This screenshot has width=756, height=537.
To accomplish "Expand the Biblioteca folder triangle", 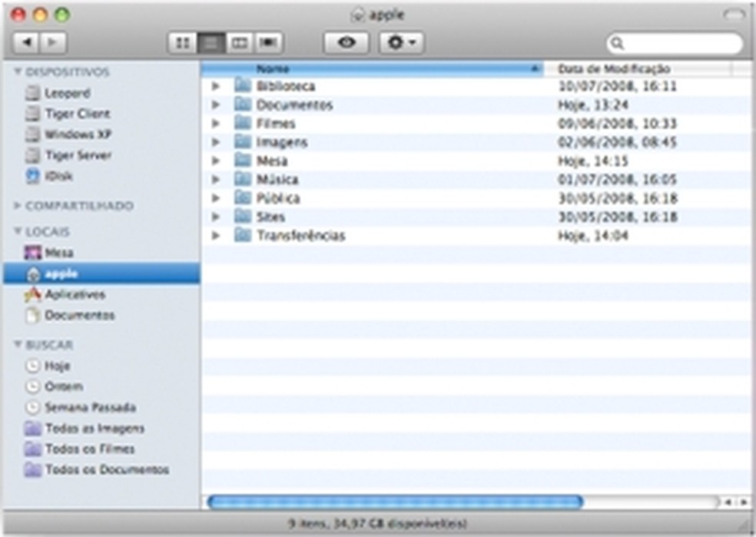I will [216, 86].
